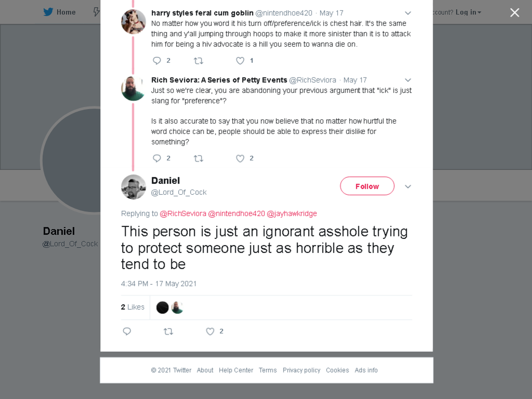Viewport: 532px width, 399px height.
Task: Open the Twitter bird Home icon
Action: [48, 12]
